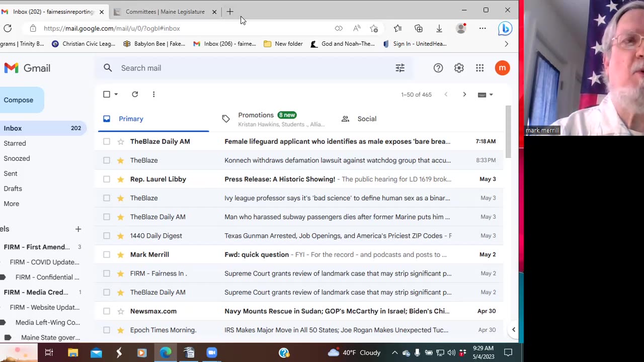Viewport: 644px width, 362px height.
Task: Open Babylon Bee bookmark
Action: coord(154,44)
